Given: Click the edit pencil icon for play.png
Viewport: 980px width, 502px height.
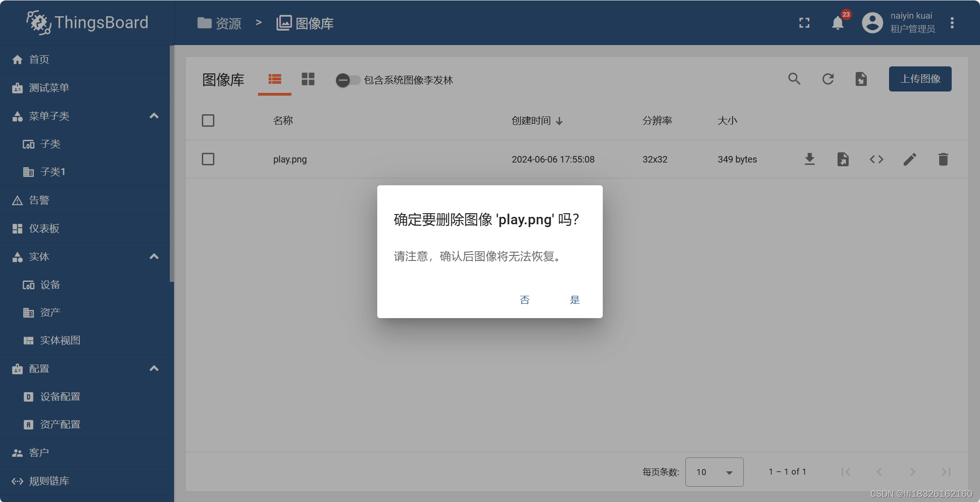Looking at the screenshot, I should [x=909, y=159].
